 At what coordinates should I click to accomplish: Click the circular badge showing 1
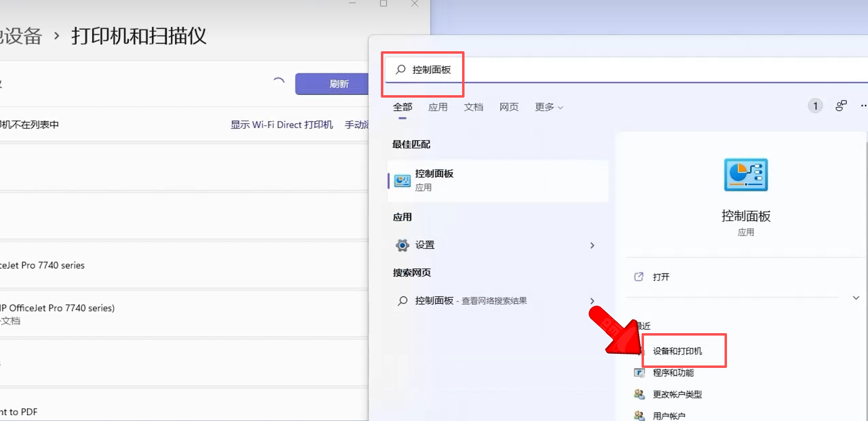pyautogui.click(x=815, y=106)
